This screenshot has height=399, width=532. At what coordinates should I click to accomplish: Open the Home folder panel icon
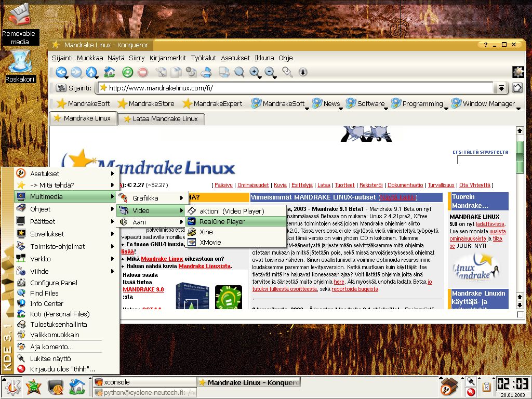pos(77,387)
